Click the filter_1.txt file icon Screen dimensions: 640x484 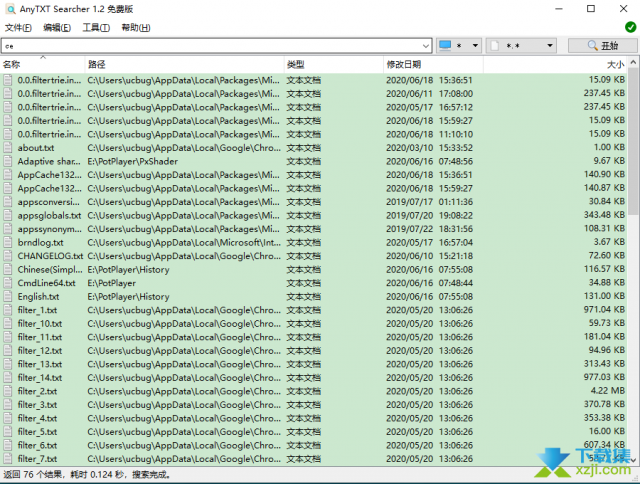tap(8, 310)
